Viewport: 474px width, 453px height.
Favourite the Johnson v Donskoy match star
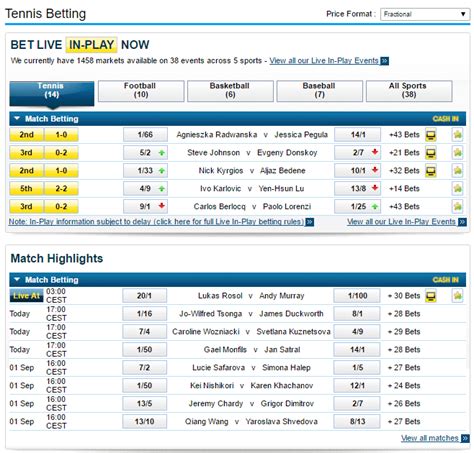click(x=457, y=153)
